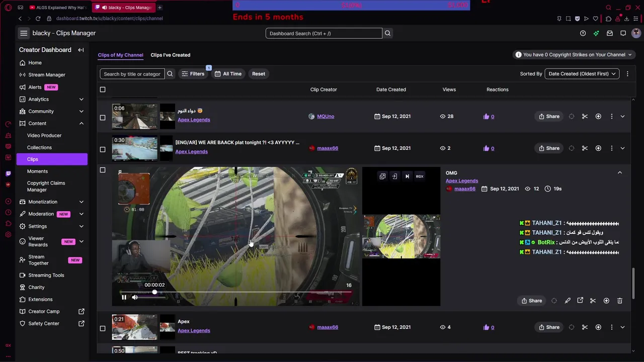Click the clips list vertical scrollbar
The width and height of the screenshot is (644, 362).
(633, 283)
